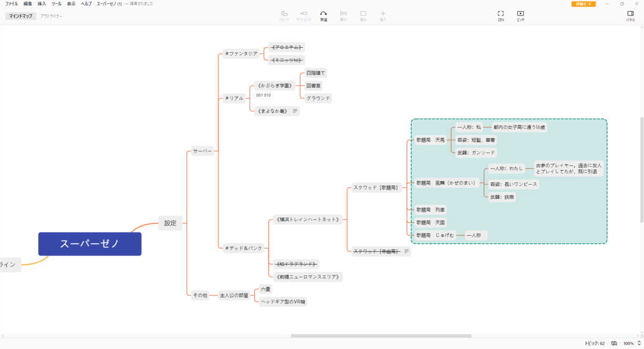Select the その他 topic
The image size is (644, 349).
[x=200, y=295]
